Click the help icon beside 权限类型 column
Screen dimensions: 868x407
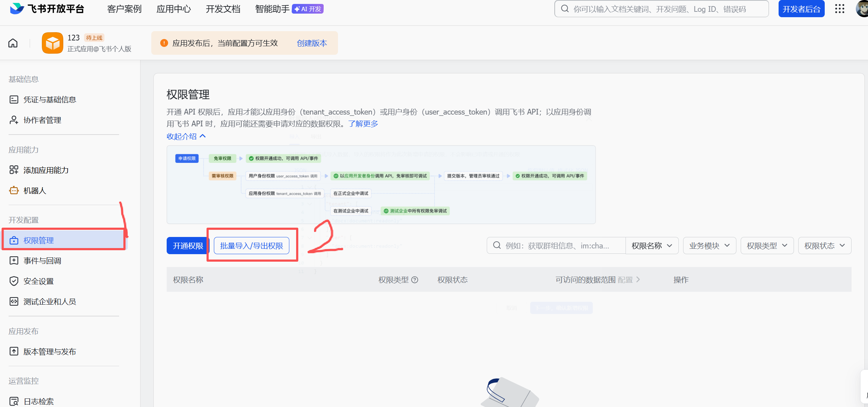[415, 280]
